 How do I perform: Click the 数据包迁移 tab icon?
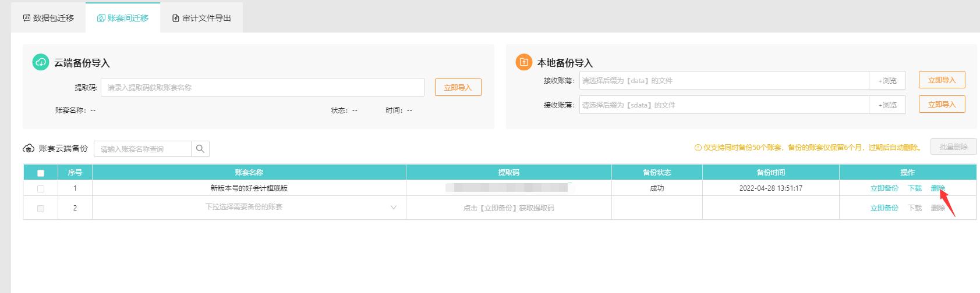click(x=26, y=18)
